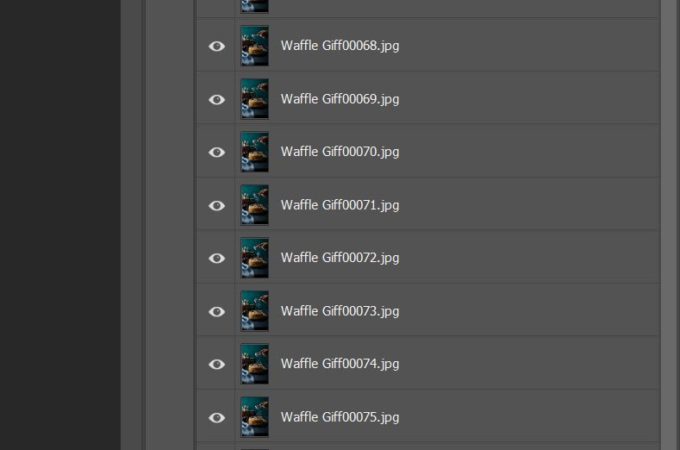680x450 pixels.
Task: Select thumbnail of Waffle Giff00070.jpg layer
Action: pyautogui.click(x=255, y=152)
